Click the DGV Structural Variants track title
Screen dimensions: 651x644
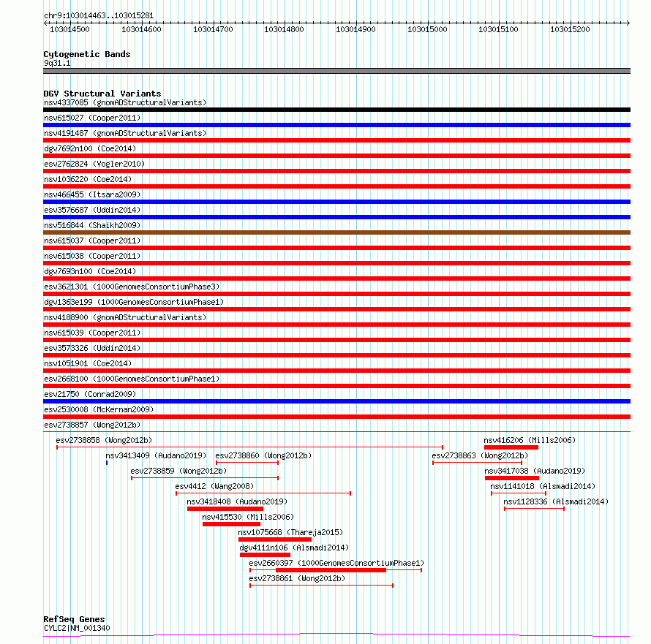[102, 94]
